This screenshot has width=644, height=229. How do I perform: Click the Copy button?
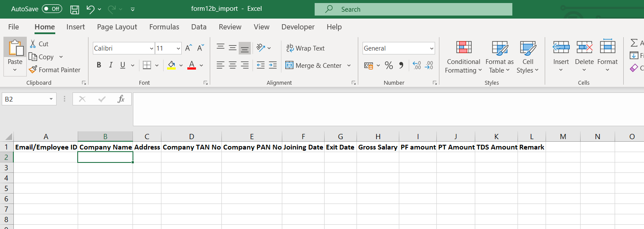(41, 57)
